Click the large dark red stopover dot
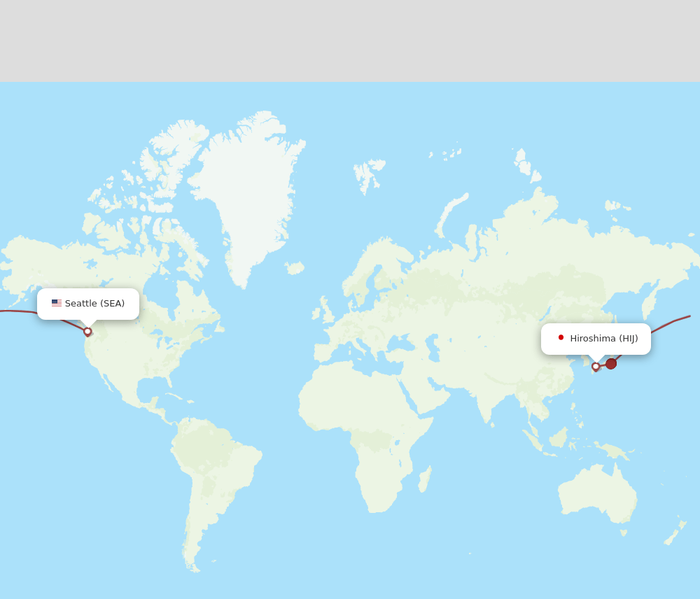Image resolution: width=700 pixels, height=599 pixels. click(x=611, y=364)
